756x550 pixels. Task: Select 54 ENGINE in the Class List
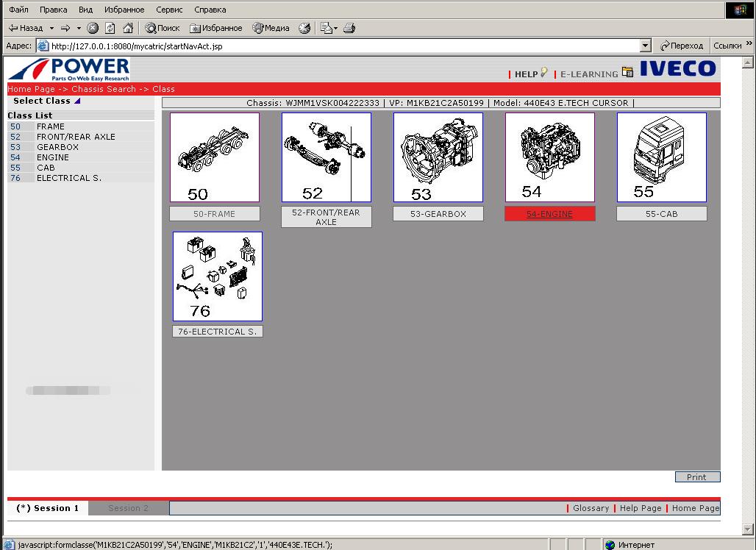pyautogui.click(x=81, y=157)
